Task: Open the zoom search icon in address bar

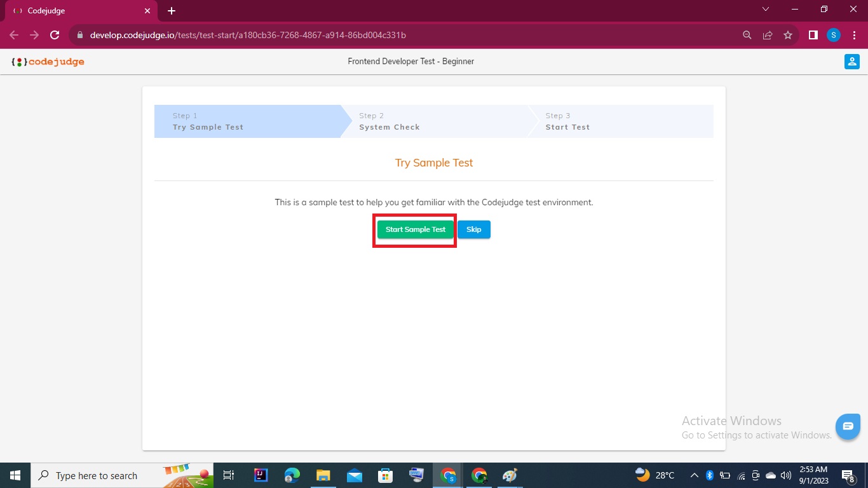Action: coord(747,35)
